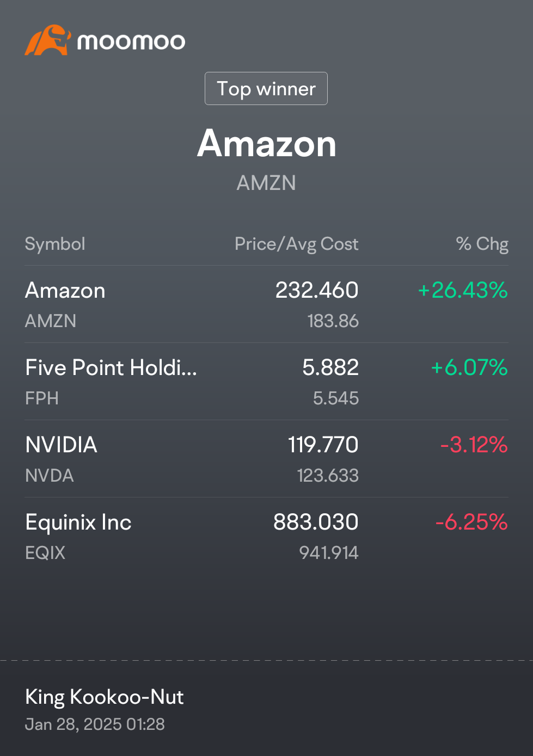Sort by Price/Avg Cost column header
This screenshot has width=533, height=756.
[x=297, y=244]
